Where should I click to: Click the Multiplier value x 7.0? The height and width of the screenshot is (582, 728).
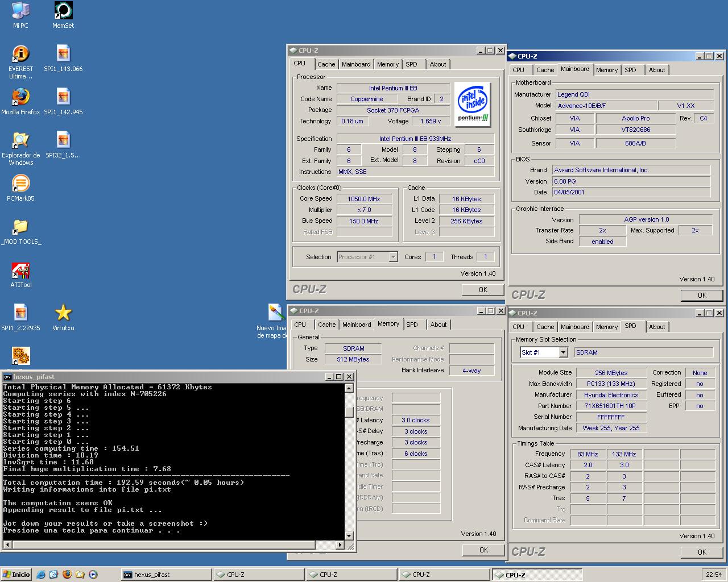(x=364, y=210)
